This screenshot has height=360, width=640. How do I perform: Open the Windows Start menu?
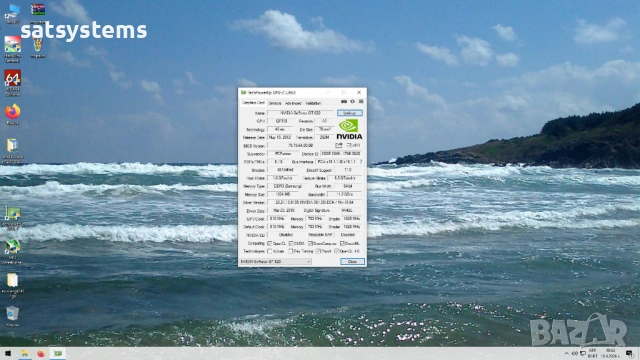click(8, 353)
